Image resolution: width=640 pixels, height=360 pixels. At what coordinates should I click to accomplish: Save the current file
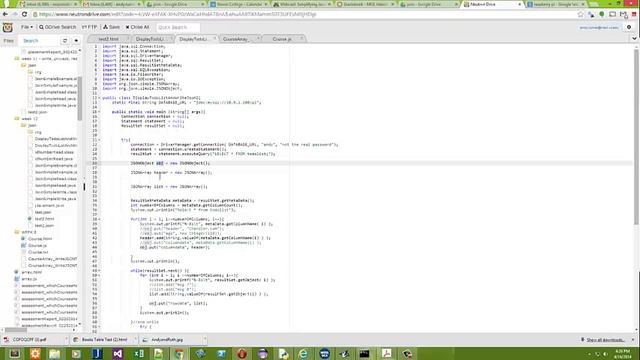click(111, 27)
